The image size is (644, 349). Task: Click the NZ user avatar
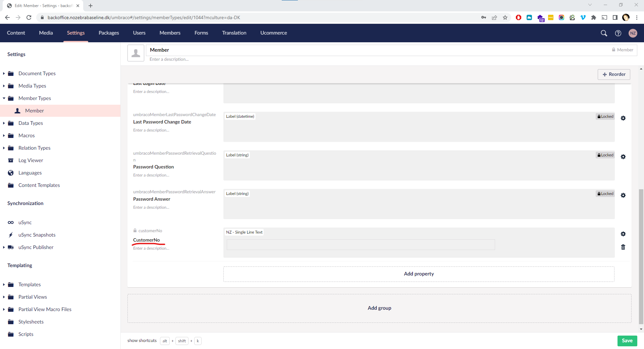633,33
